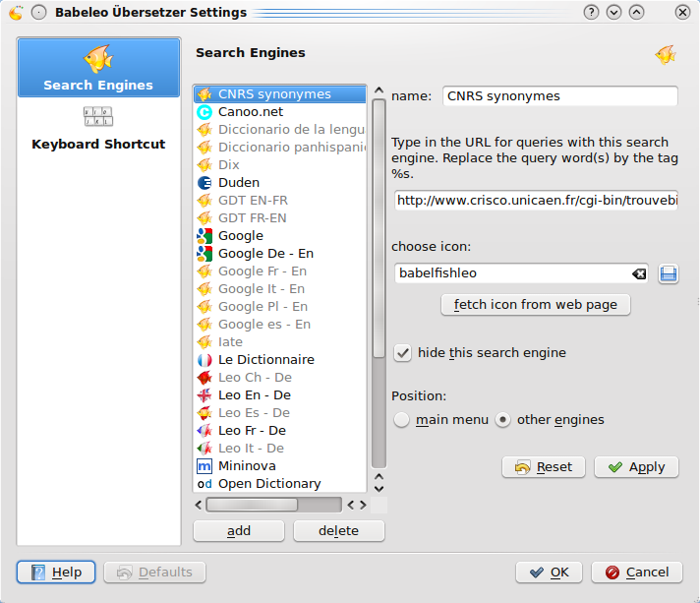Click the Leo Fr - De fish icon
Image resolution: width=700 pixels, height=603 pixels.
(x=204, y=431)
